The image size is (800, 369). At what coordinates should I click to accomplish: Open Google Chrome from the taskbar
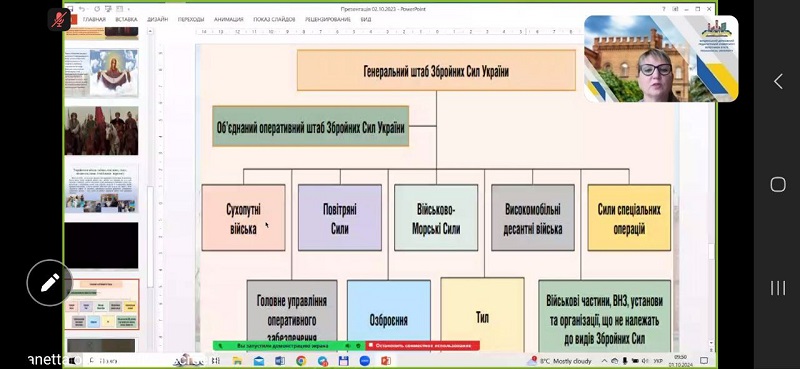(x=301, y=361)
